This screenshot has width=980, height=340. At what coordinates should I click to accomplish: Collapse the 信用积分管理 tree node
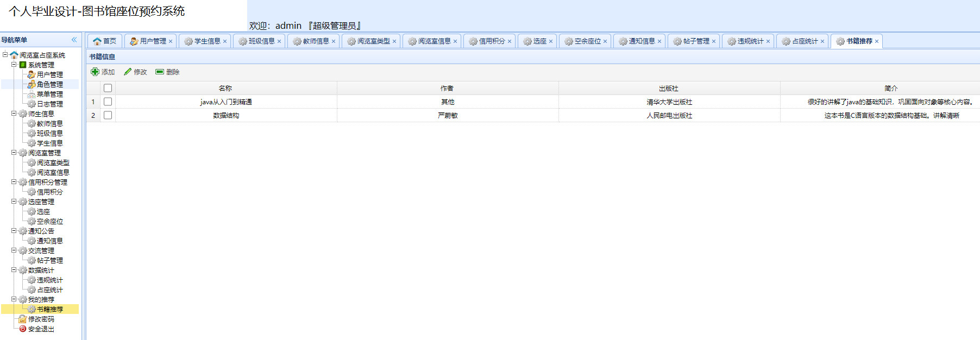[14, 182]
